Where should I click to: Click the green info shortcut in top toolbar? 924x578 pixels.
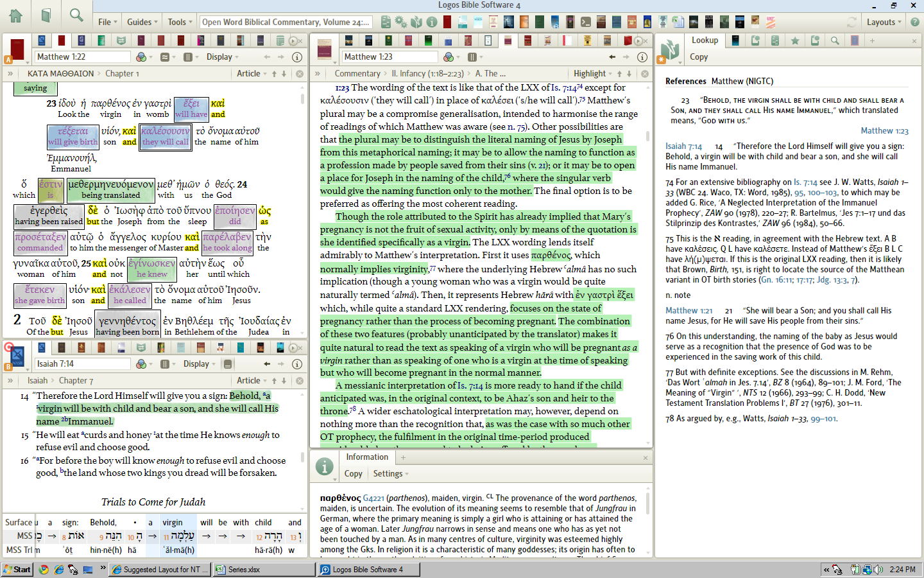point(432,22)
